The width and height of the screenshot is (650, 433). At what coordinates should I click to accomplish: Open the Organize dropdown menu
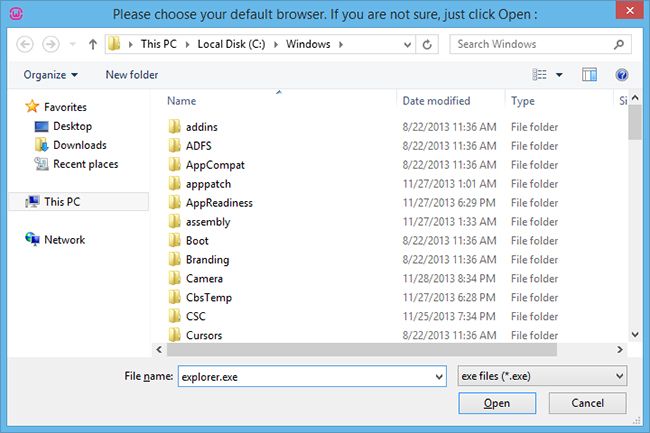51,75
